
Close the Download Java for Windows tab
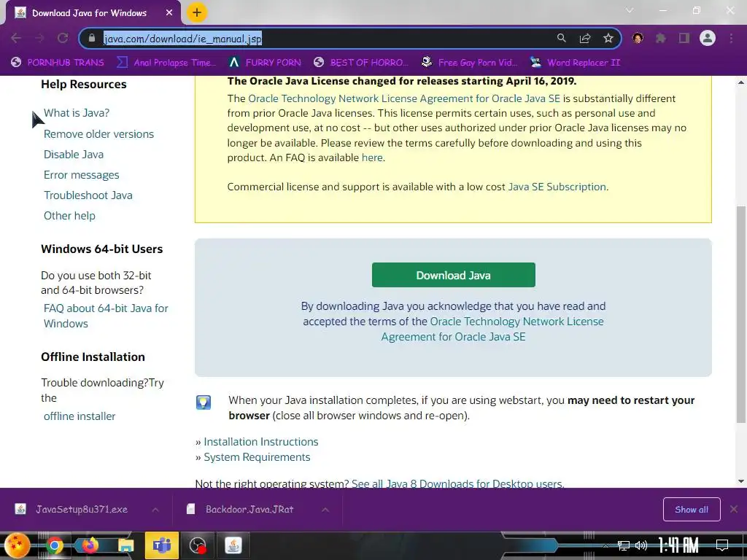coord(169,13)
